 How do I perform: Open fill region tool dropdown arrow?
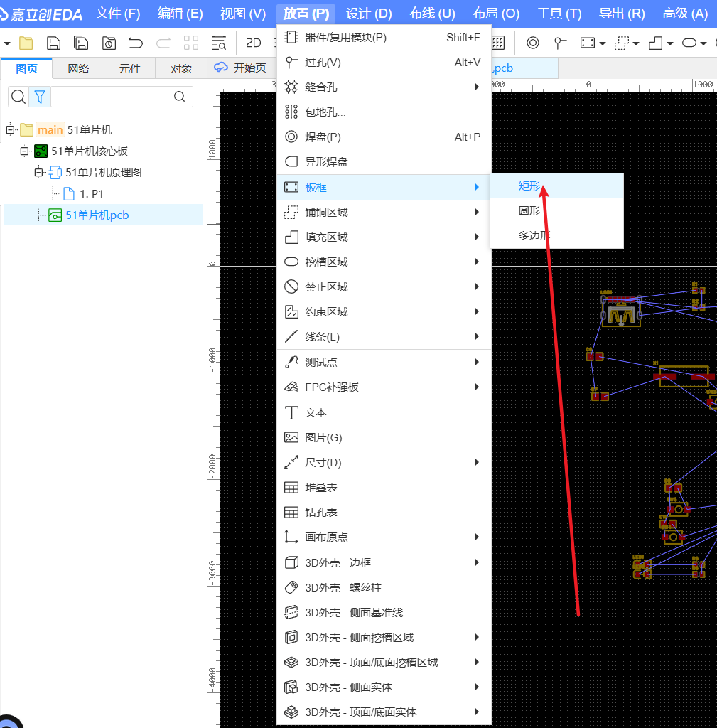669,43
